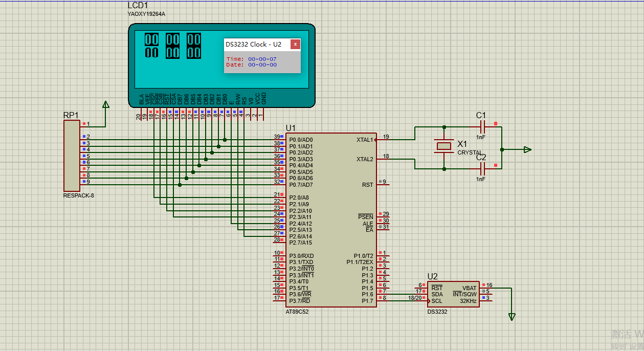Click the DS3232 part name under U2
The width and height of the screenshot is (644, 351).
point(437,312)
